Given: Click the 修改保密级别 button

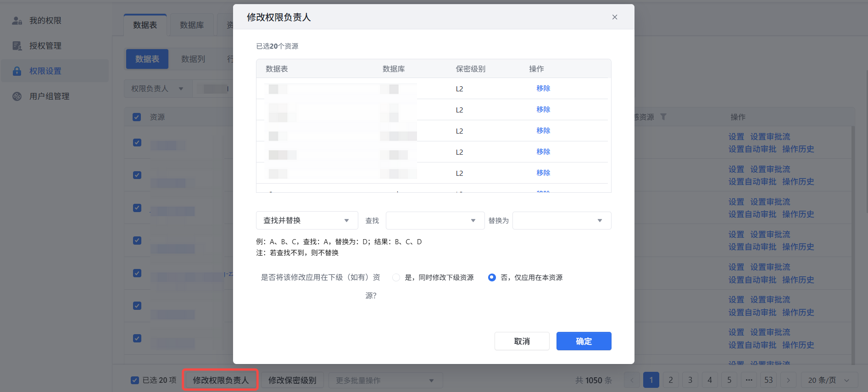Looking at the screenshot, I should click(x=292, y=380).
